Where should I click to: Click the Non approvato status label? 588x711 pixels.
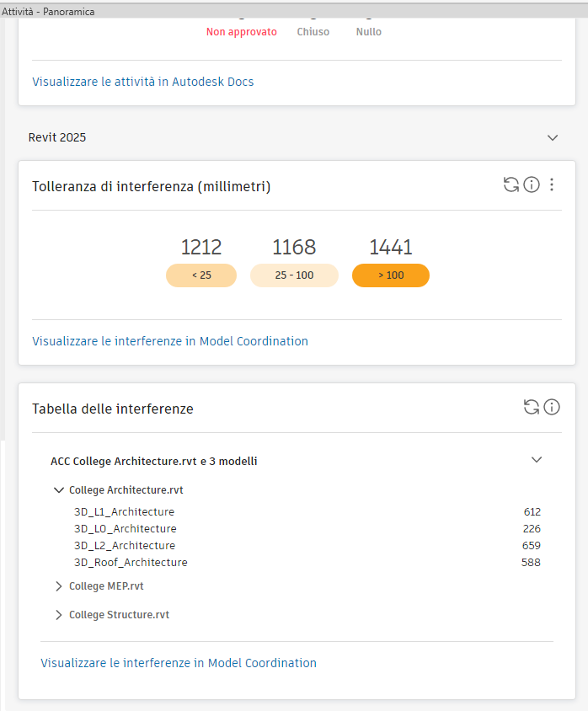click(x=242, y=32)
